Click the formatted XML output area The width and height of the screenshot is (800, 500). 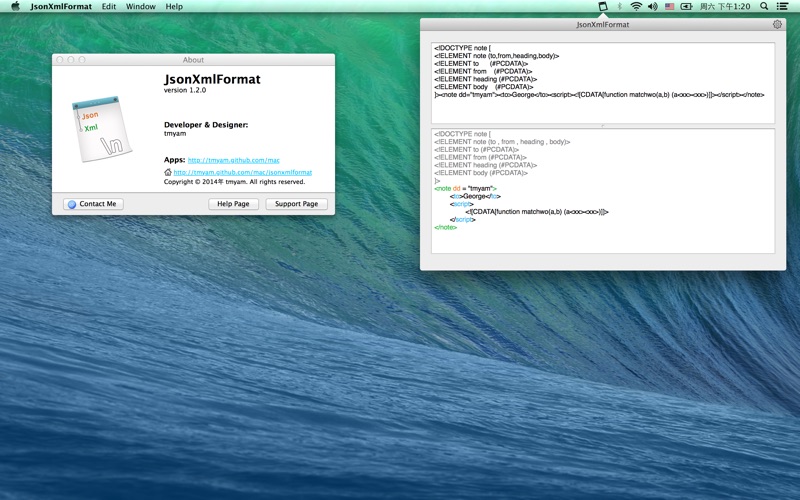(603, 191)
